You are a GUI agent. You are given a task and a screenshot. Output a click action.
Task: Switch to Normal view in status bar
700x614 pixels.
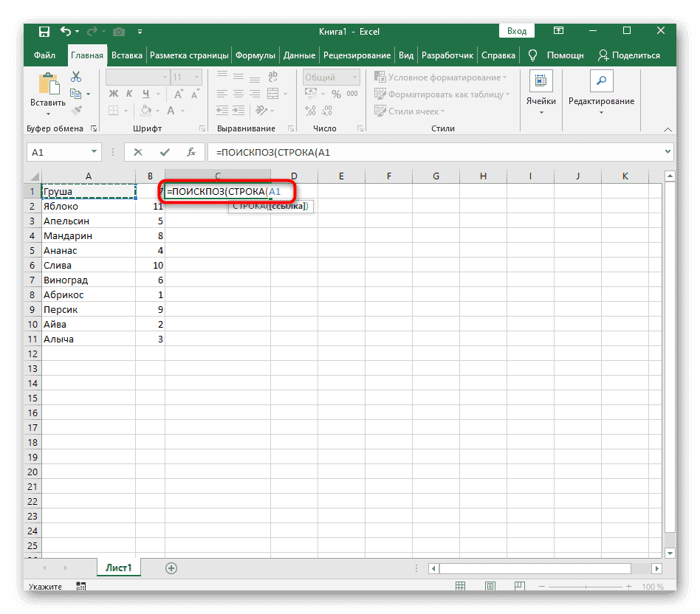pyautogui.click(x=461, y=587)
